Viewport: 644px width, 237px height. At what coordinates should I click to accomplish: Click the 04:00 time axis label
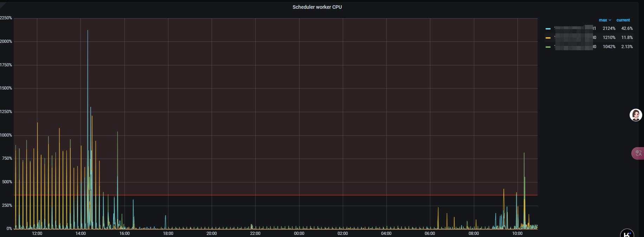pyautogui.click(x=386, y=233)
